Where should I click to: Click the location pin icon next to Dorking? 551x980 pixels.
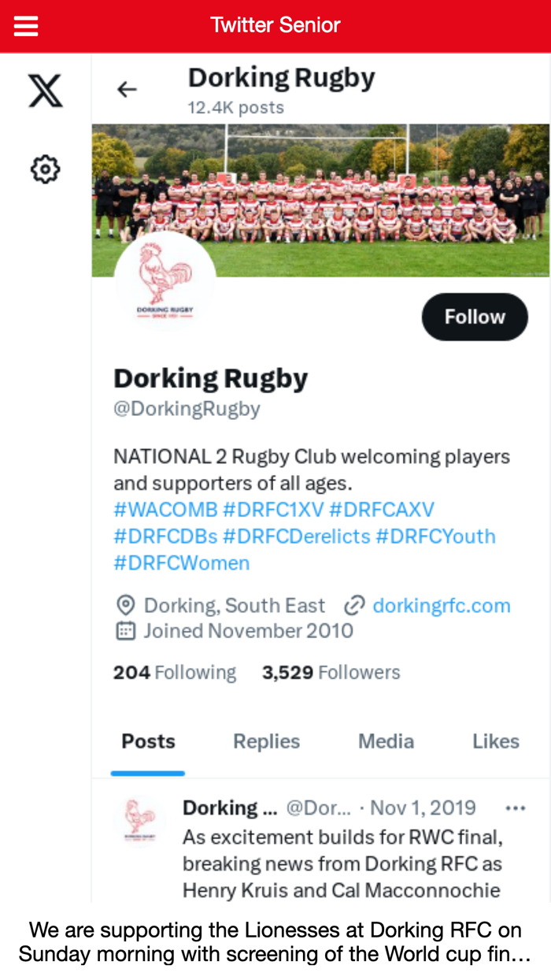(124, 605)
